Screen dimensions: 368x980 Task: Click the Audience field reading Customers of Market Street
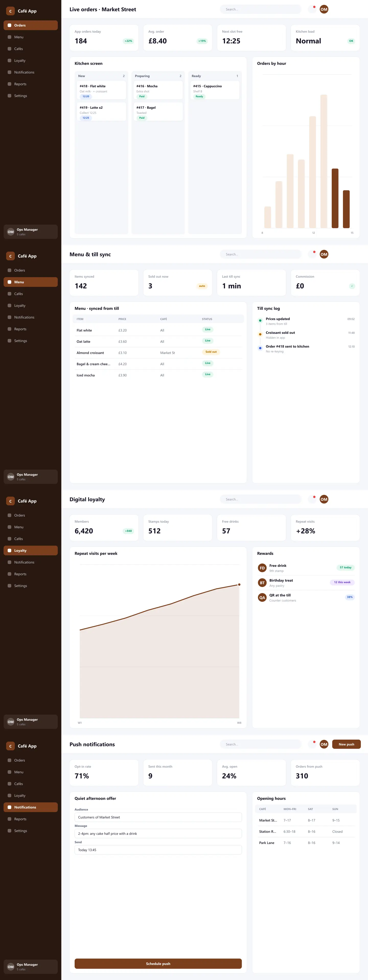[x=158, y=817]
